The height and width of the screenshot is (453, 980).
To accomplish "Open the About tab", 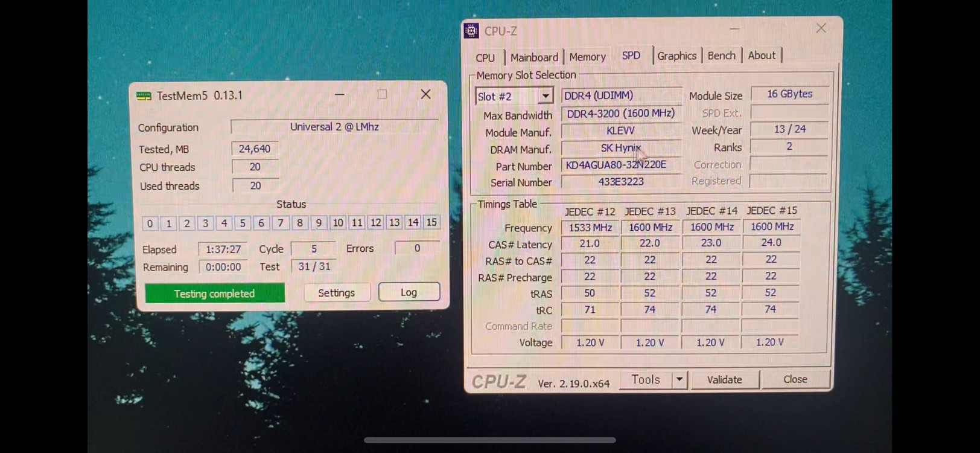I will (x=762, y=55).
